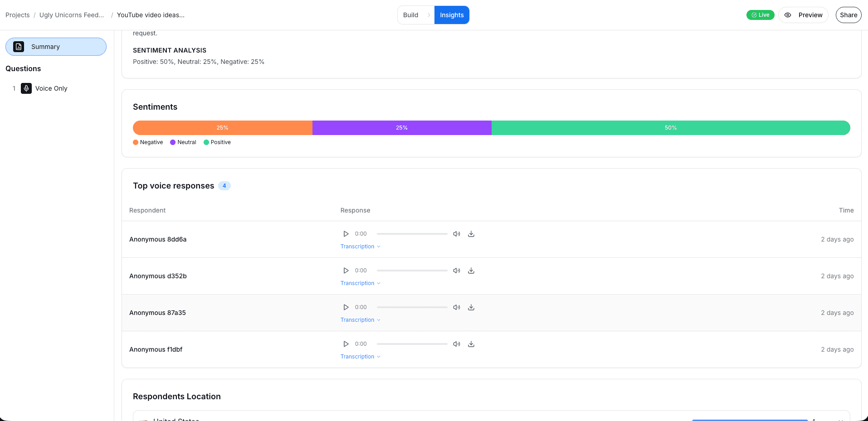Open the Projects breadcrumb
This screenshot has height=421, width=868.
click(17, 15)
